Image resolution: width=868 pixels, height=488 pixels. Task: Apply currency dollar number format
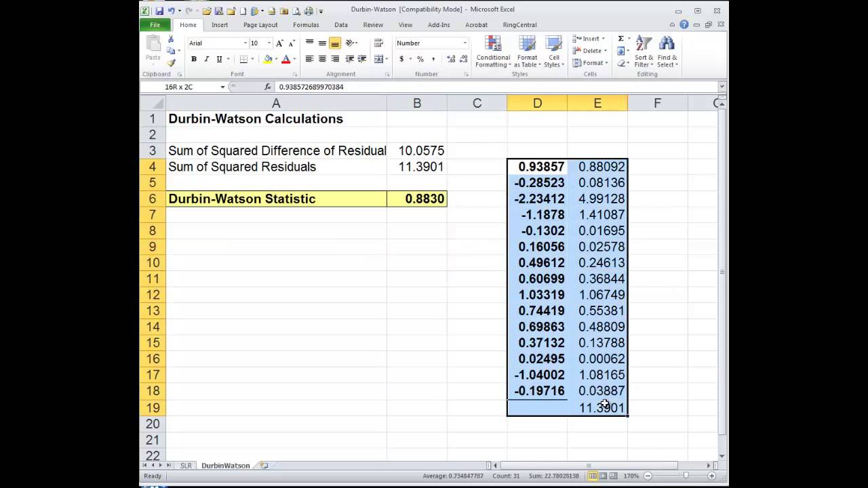tap(401, 59)
